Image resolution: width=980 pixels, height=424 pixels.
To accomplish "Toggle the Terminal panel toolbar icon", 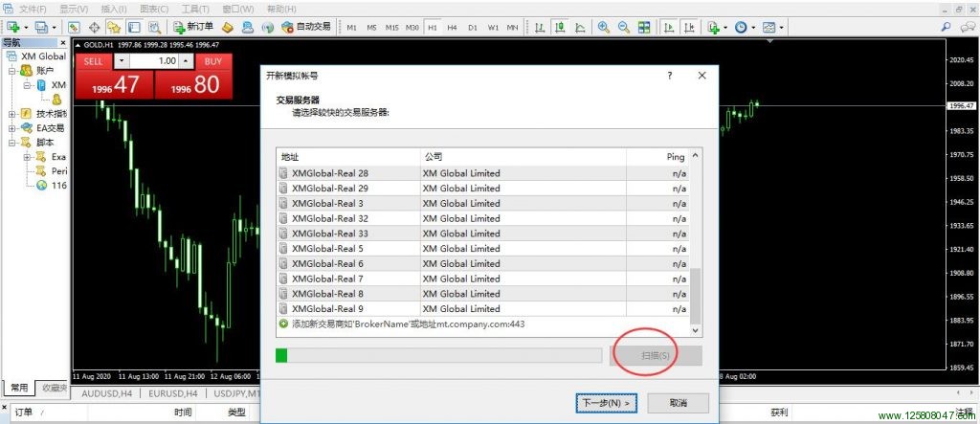I will coord(134,27).
